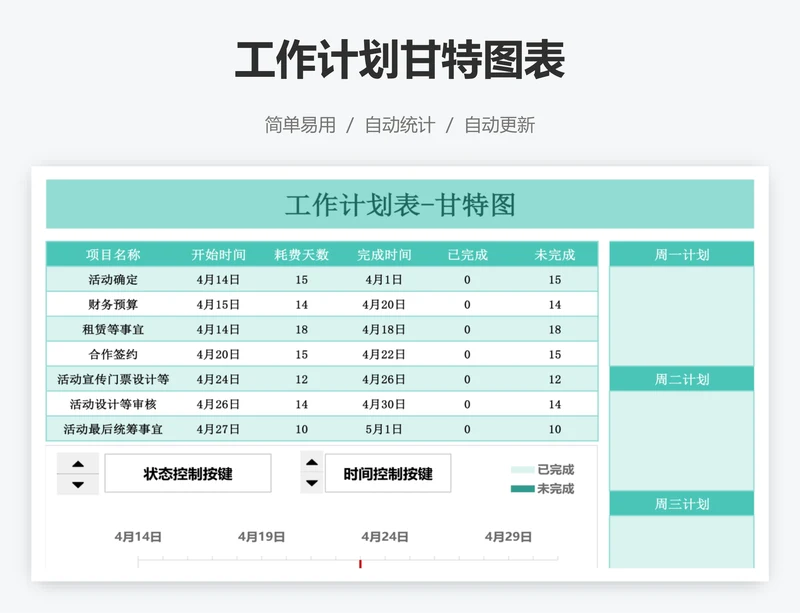Click the 5月1日 completion date cell

(x=384, y=429)
